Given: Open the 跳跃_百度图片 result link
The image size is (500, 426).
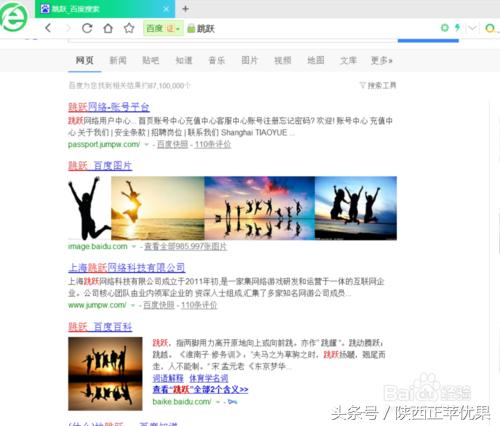Looking at the screenshot, I should [100, 166].
